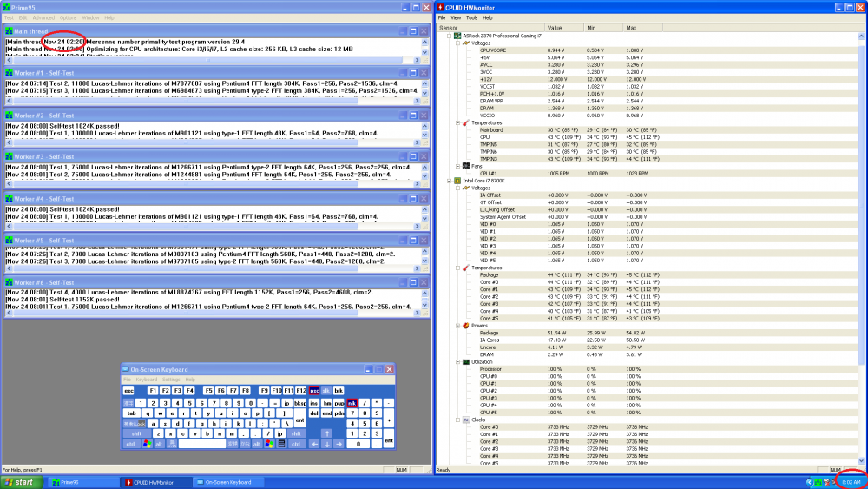
Task: Click the ASRock motherboard tree icon
Action: click(x=457, y=36)
